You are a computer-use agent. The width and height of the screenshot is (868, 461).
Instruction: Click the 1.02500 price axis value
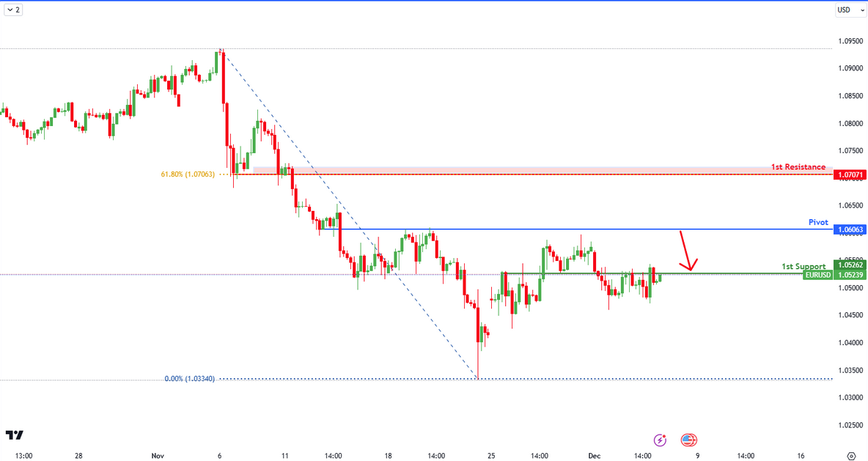850,425
